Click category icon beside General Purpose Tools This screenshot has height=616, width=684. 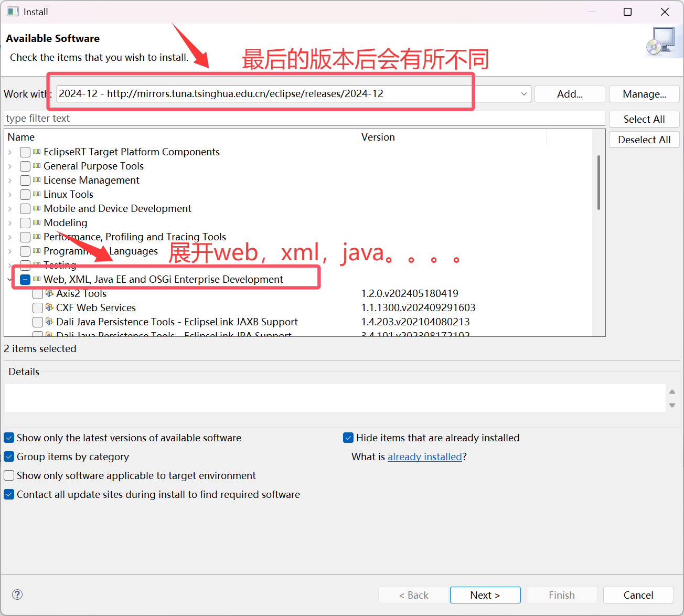click(x=37, y=166)
